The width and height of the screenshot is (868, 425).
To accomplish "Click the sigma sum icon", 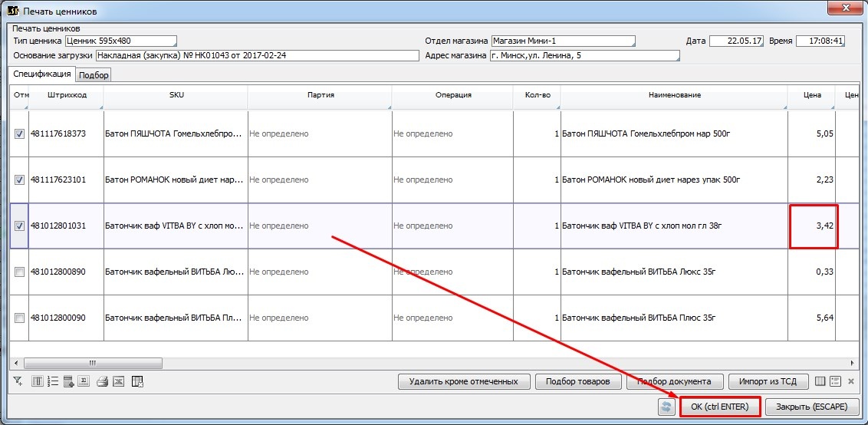I will click(x=84, y=381).
